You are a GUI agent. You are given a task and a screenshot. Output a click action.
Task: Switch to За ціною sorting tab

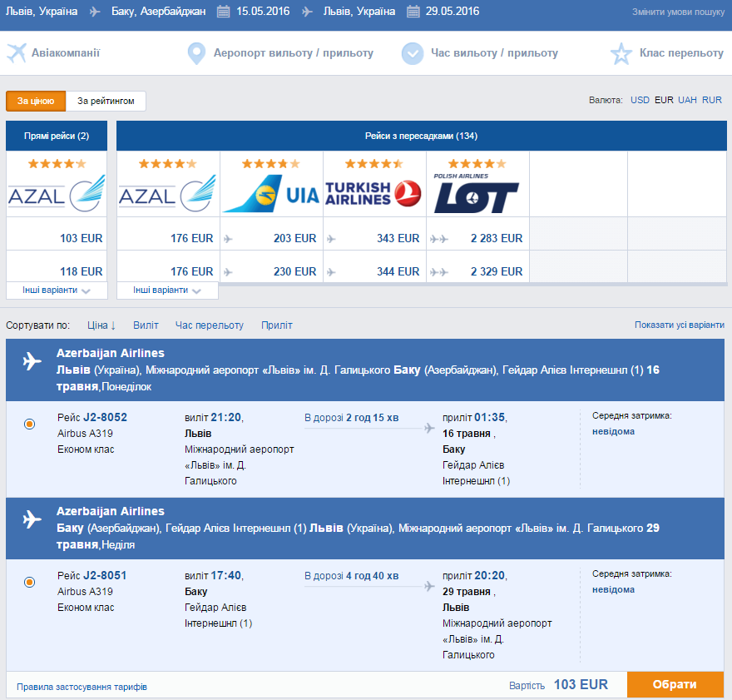click(36, 101)
